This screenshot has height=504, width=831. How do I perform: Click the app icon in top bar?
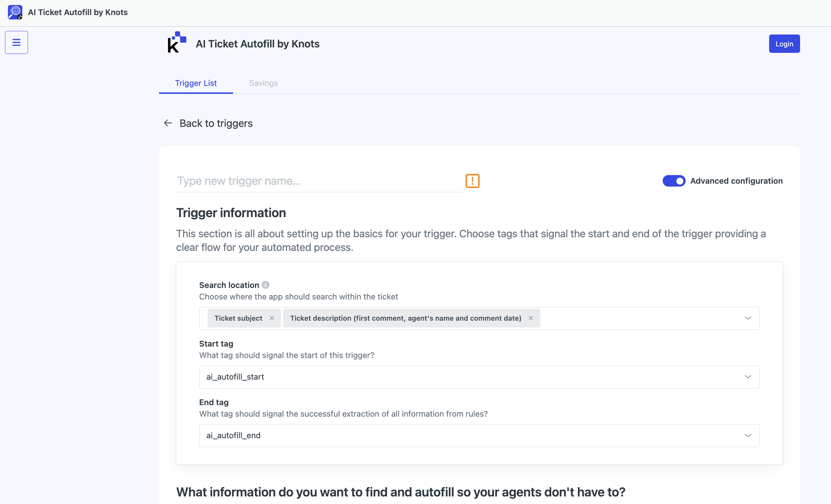pos(15,12)
